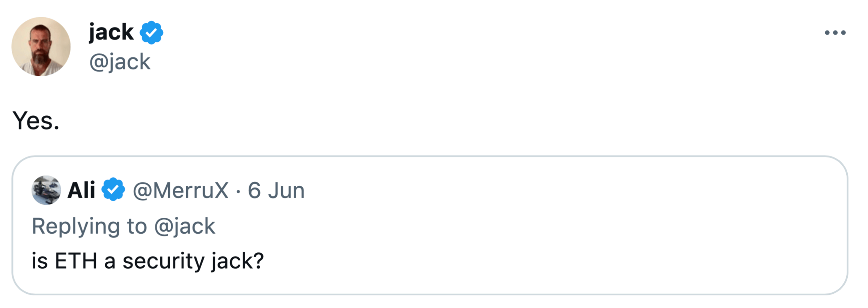Click the "Yes." tweet text
The height and width of the screenshot is (308, 868).
click(x=36, y=121)
